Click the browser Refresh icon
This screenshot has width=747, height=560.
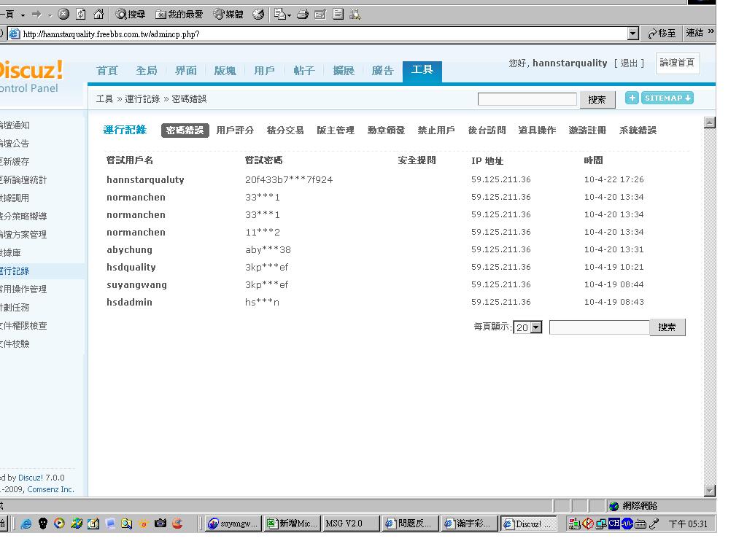[x=81, y=14]
